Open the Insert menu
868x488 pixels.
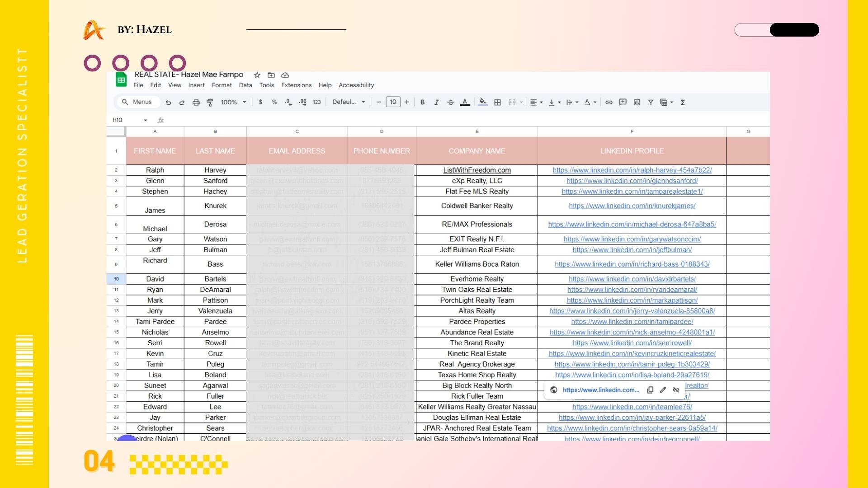click(x=197, y=85)
